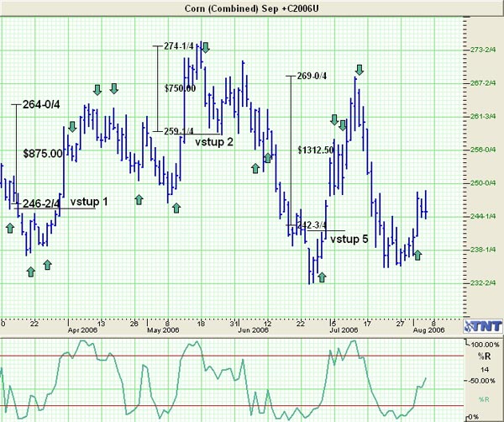The height and width of the screenshot is (422, 504).
Task: Select the 264-0/4 price annotation
Action: [x=41, y=104]
